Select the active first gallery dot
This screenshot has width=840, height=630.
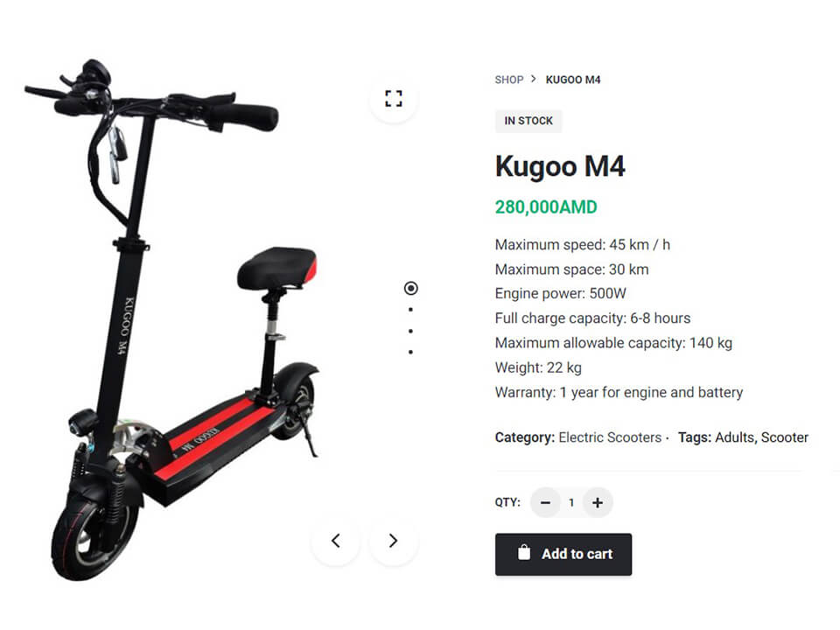click(411, 288)
